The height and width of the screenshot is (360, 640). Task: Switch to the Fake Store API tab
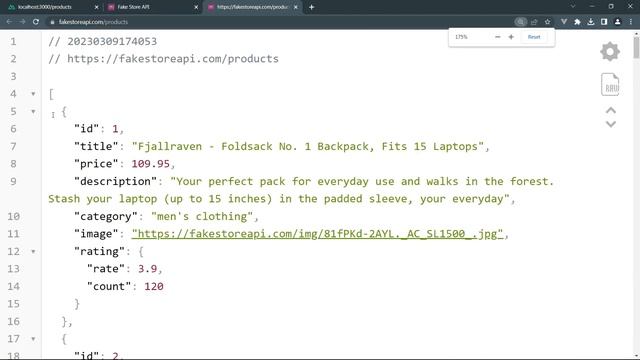click(152, 7)
